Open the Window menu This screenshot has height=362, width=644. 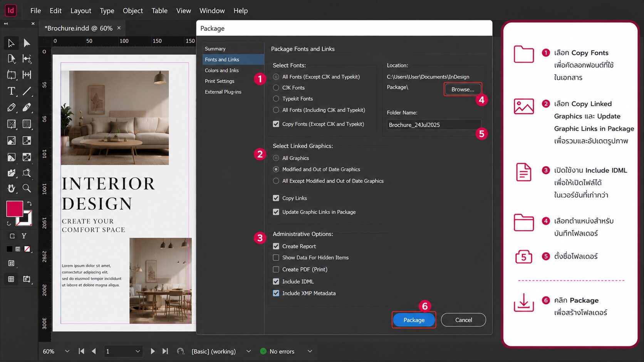212,11
